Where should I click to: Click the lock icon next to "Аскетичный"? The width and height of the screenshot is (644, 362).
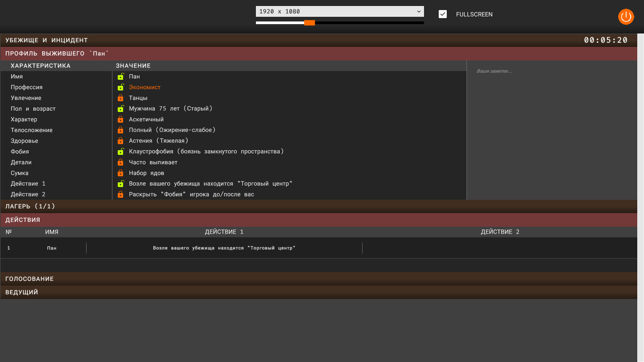120,119
